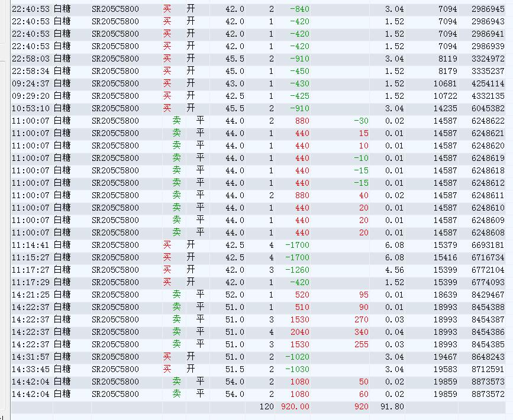Click the price 52.0 cell
This screenshot has width=513, height=420.
coord(234,295)
